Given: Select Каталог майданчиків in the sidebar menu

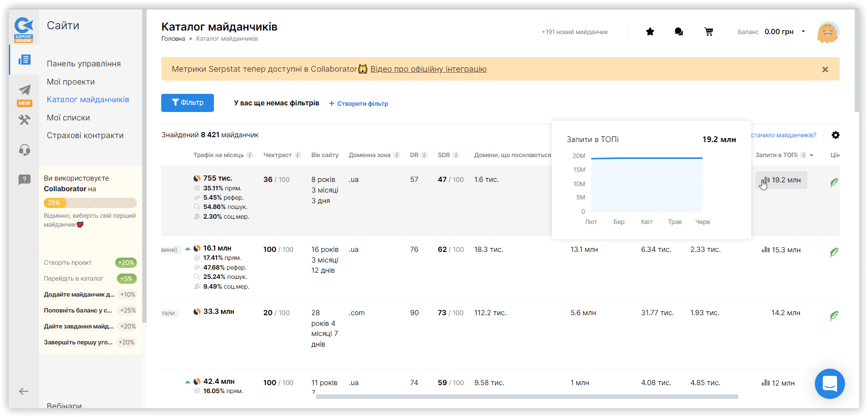Looking at the screenshot, I should tap(88, 100).
